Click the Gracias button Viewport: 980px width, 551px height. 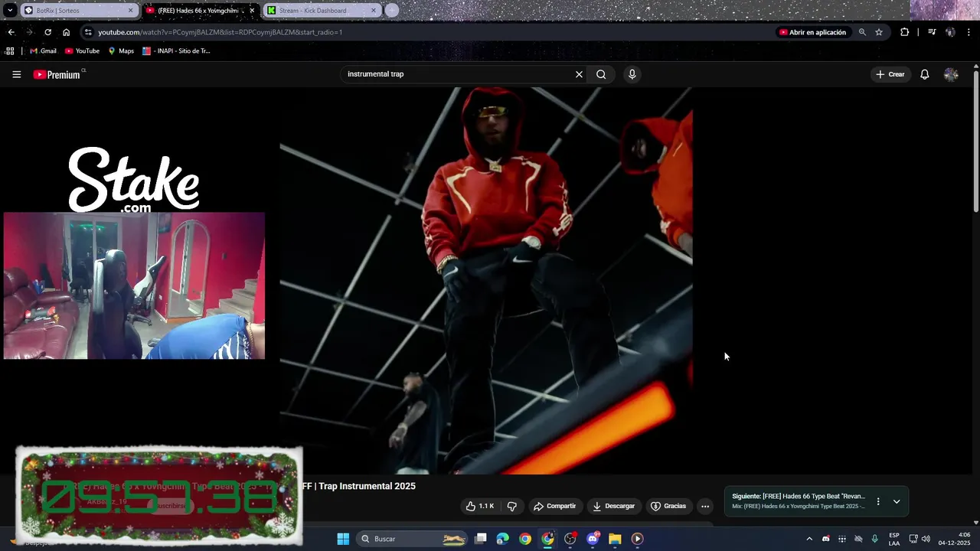pyautogui.click(x=668, y=506)
